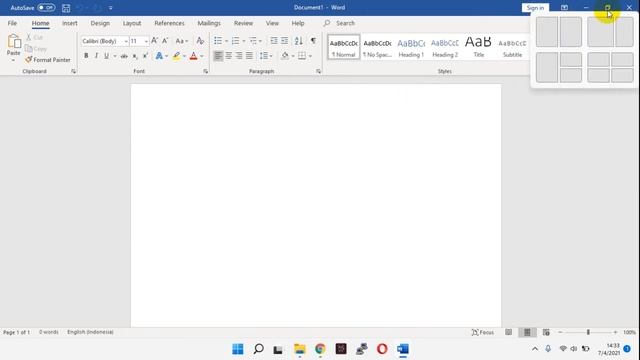This screenshot has width=640, height=360.
Task: Click the zoom slider handle
Action: pyautogui.click(x=588, y=332)
